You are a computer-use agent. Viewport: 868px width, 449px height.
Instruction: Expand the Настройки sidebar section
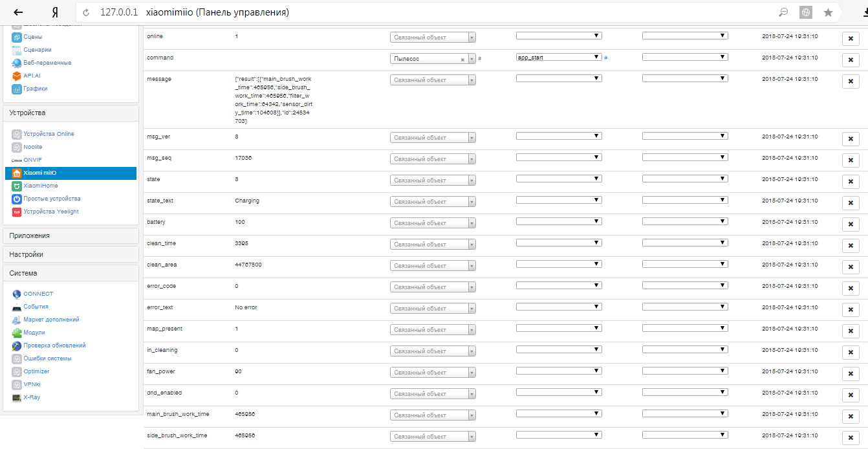point(71,254)
